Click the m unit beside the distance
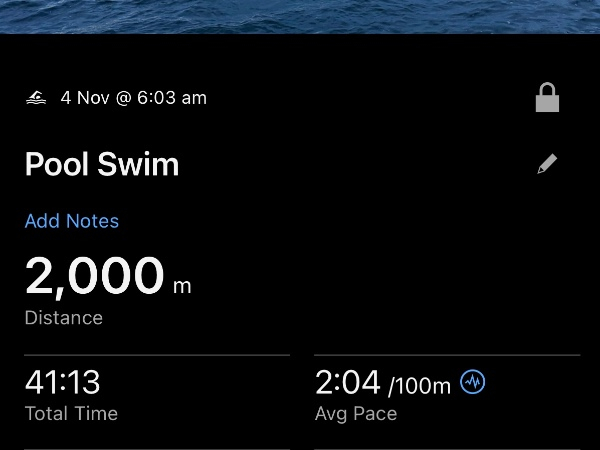 click(182, 286)
